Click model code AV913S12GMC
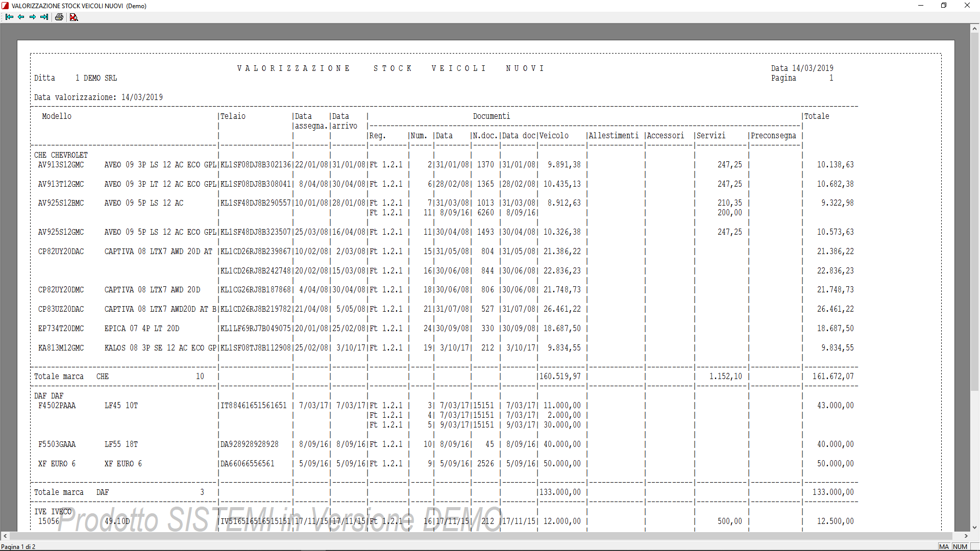 click(x=61, y=165)
